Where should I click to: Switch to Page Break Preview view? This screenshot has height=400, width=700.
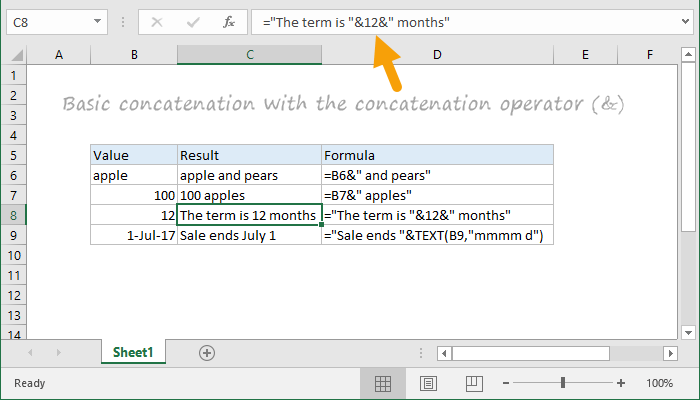(x=472, y=383)
